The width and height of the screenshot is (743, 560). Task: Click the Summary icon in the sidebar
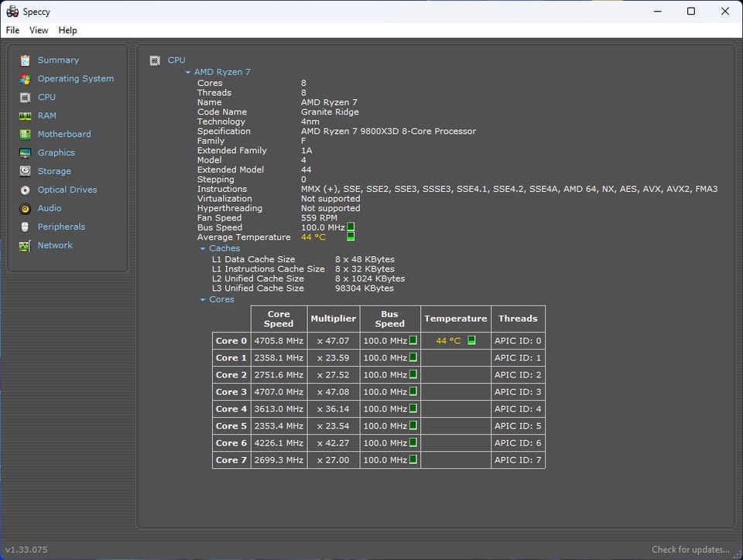click(26, 60)
